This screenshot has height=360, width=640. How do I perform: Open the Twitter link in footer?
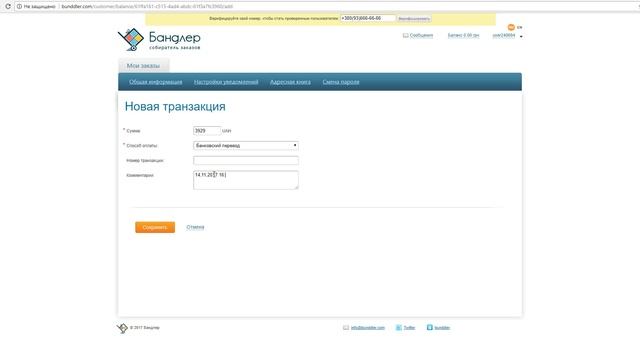pos(409,328)
